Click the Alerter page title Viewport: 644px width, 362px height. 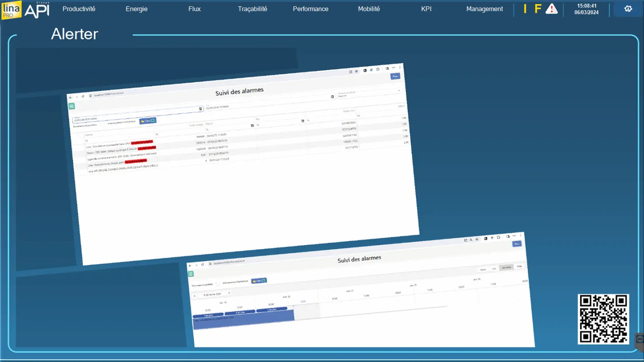pos(75,34)
